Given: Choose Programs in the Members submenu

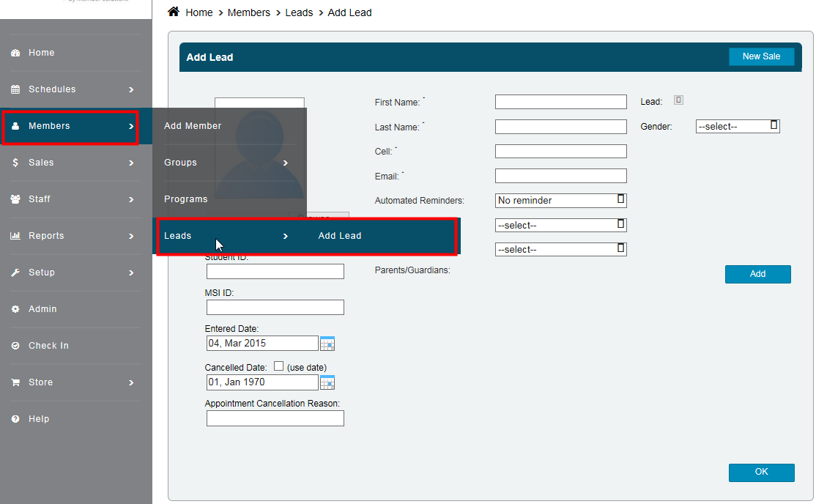Looking at the screenshot, I should [186, 199].
